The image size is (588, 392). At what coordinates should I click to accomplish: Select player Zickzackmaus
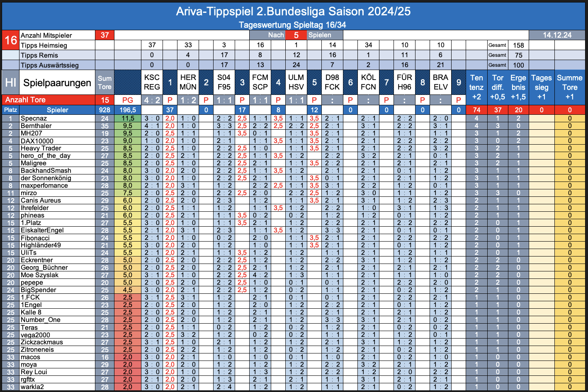pos(57,342)
